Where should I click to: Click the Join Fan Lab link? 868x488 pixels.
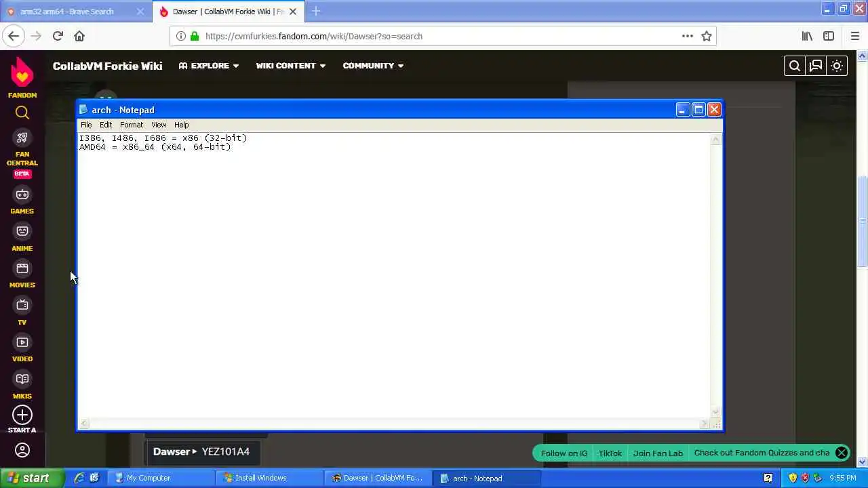658,453
